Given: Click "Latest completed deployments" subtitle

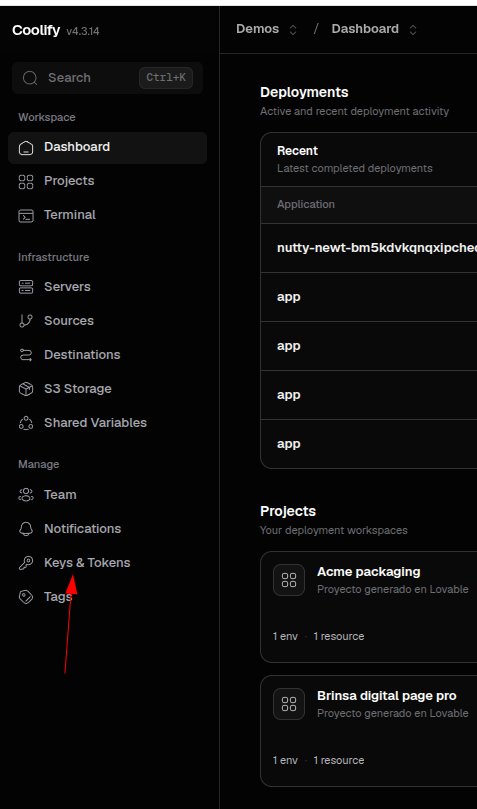Looking at the screenshot, I should (355, 169).
